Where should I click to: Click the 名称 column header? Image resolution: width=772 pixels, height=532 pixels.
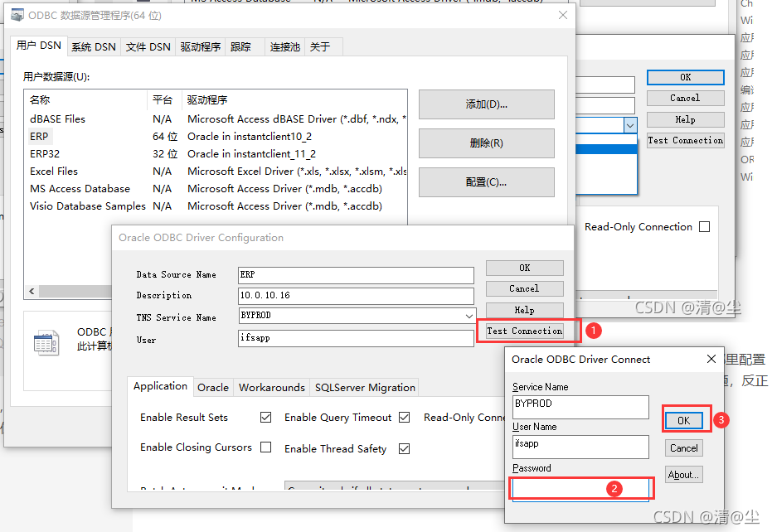[86, 100]
